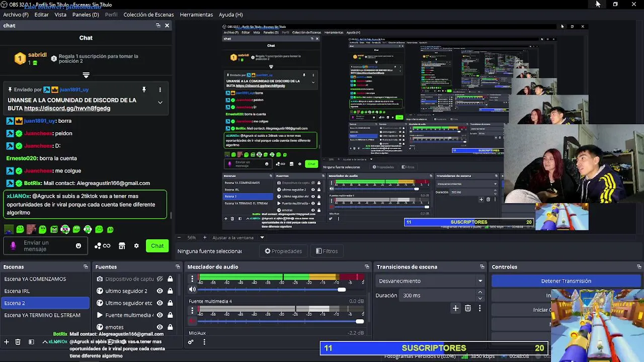644x362 pixels.
Task: Open the Paneles menu
Action: coord(86,15)
